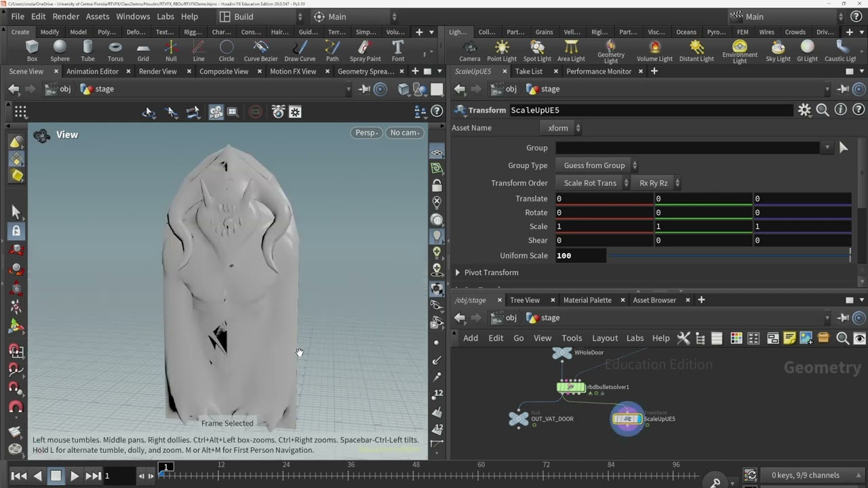
Task: Open help for the Transform node
Action: [859, 110]
